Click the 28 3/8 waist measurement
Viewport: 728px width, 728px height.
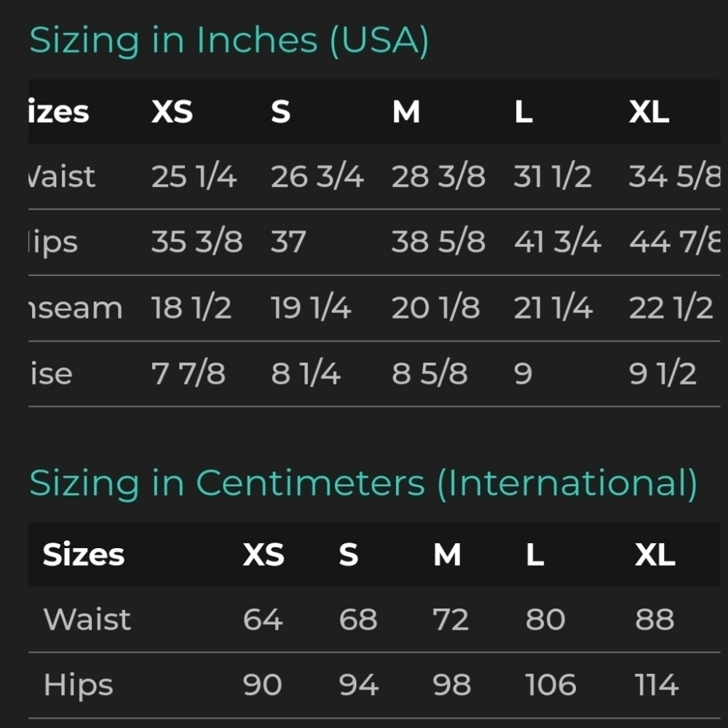(x=438, y=177)
